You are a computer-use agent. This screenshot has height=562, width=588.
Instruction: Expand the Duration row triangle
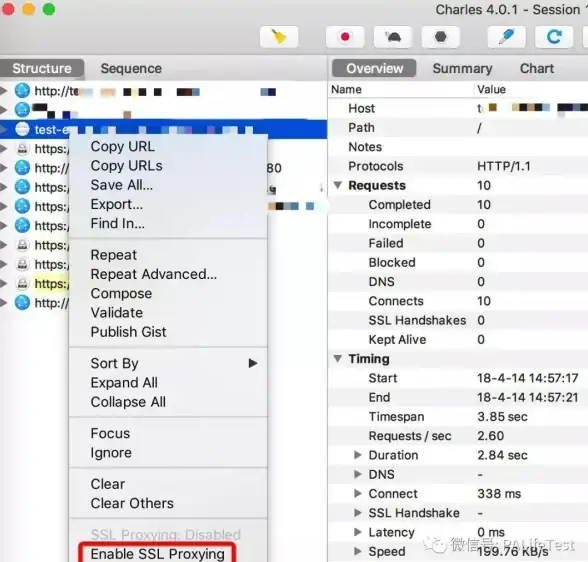pos(357,455)
